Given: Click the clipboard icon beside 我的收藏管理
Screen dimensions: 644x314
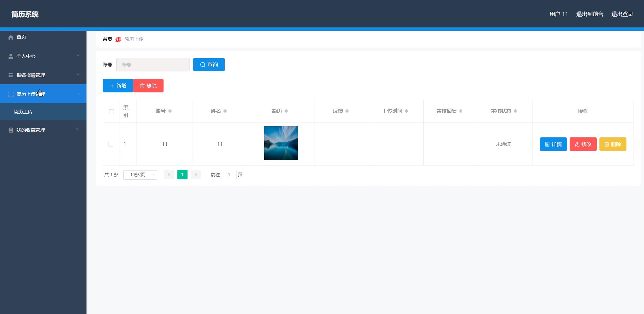Looking at the screenshot, I should (x=11, y=130).
